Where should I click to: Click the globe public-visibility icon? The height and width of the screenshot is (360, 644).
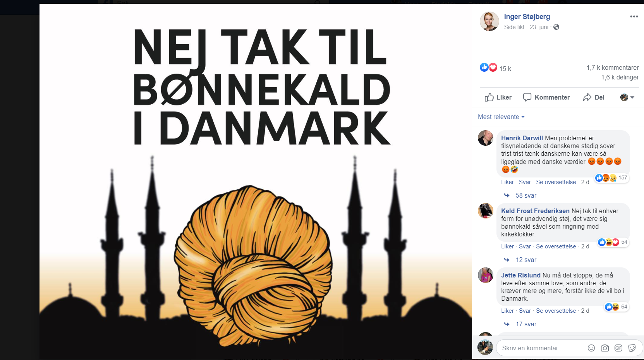[556, 27]
